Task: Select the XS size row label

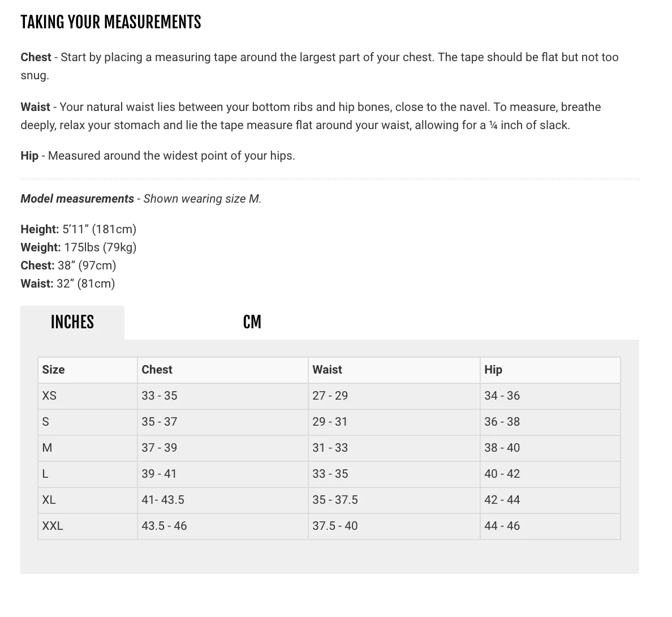Action: [x=49, y=395]
